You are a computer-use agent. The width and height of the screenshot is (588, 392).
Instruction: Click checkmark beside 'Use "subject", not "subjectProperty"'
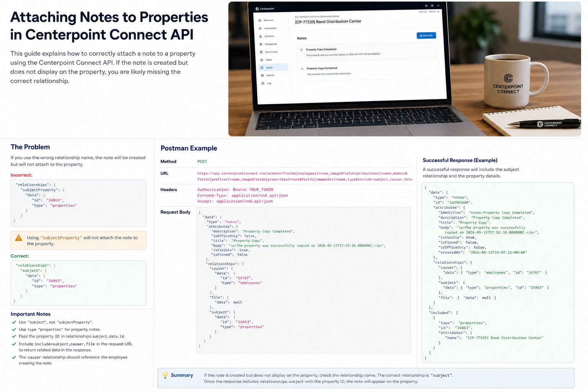(14, 322)
